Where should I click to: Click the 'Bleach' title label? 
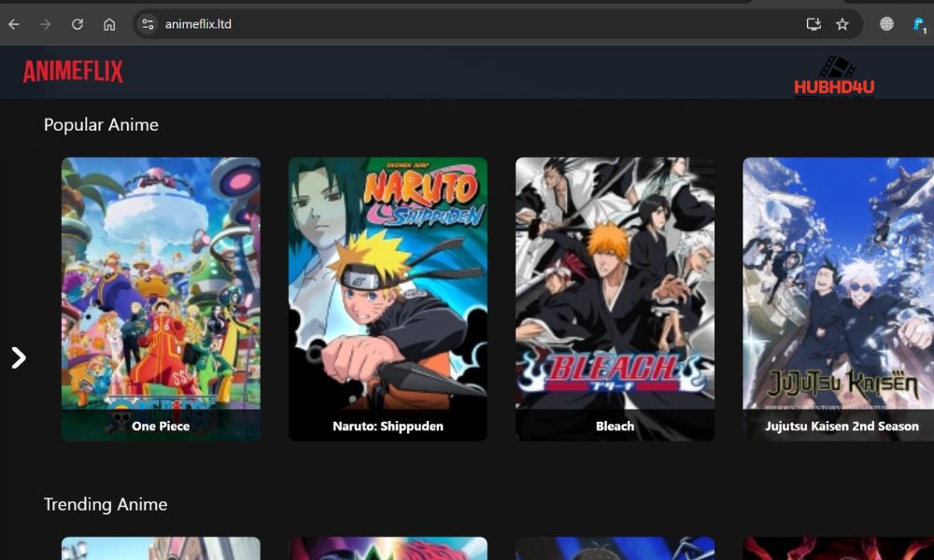(615, 427)
